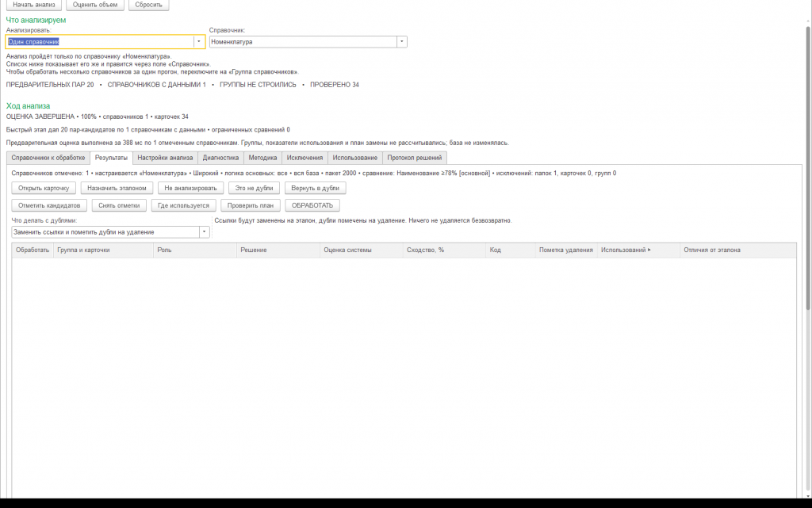Screen dimensions: 812x508
Task: Click the Где используется button
Action: [183, 205]
